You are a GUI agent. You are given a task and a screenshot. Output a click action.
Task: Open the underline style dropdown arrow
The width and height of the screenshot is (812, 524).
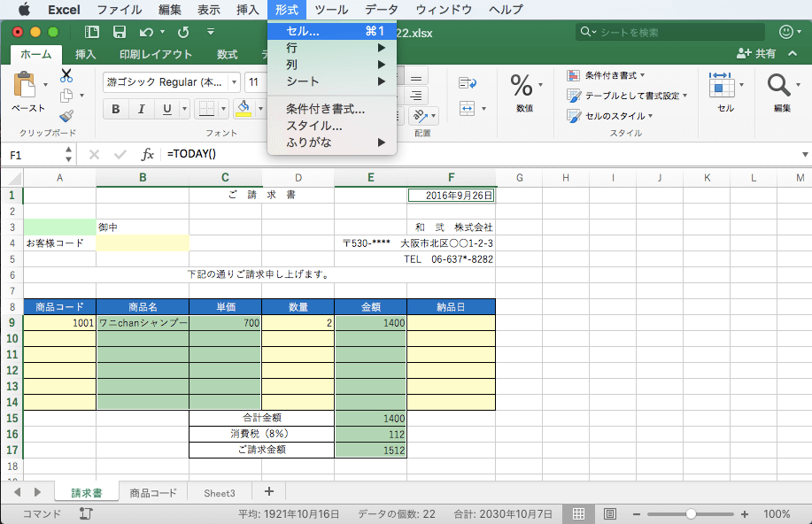[184, 109]
